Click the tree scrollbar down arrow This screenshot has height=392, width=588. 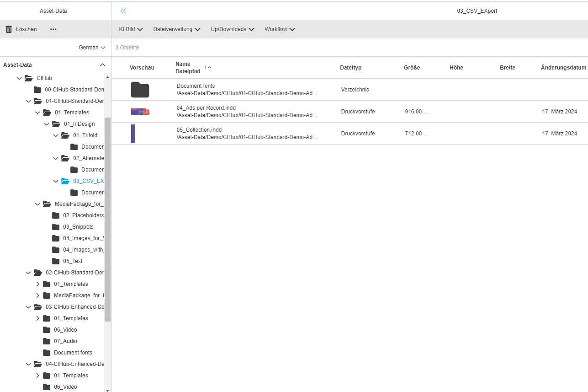pyautogui.click(x=107, y=390)
